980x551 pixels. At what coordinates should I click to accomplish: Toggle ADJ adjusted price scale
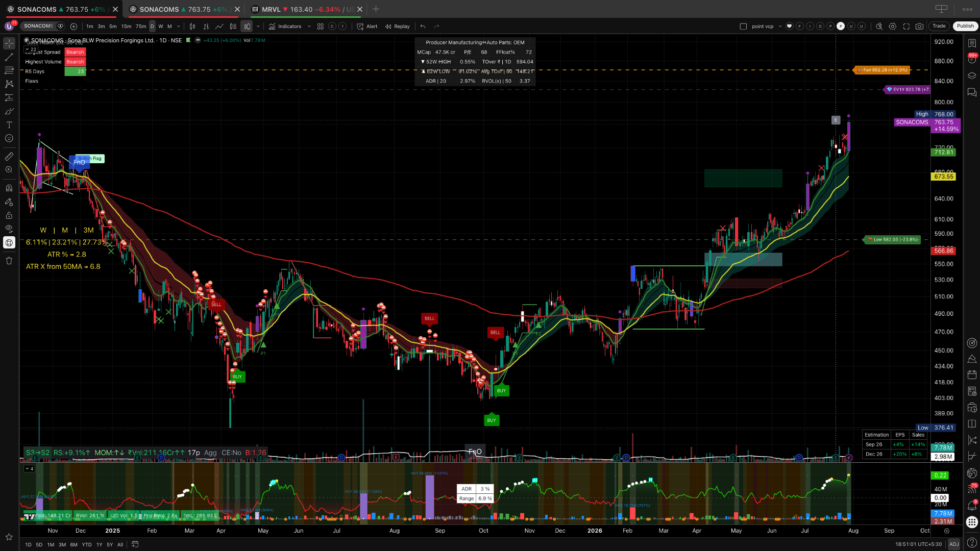pos(953,544)
